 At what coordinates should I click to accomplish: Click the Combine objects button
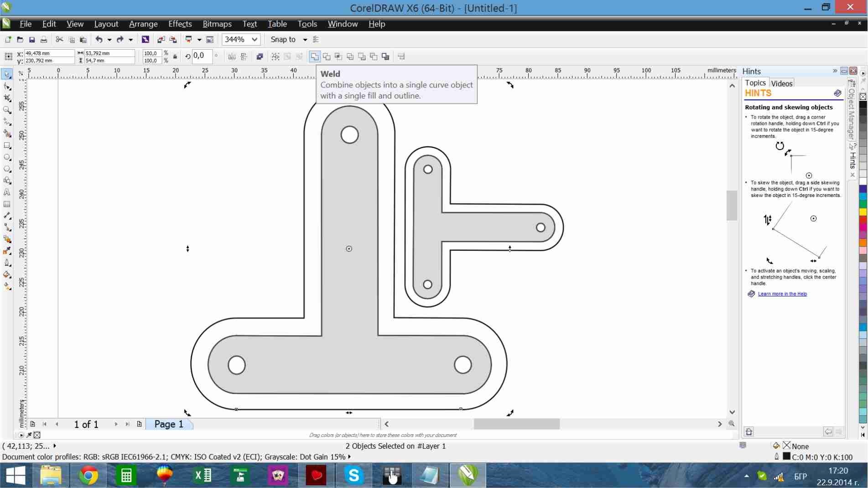[260, 57]
